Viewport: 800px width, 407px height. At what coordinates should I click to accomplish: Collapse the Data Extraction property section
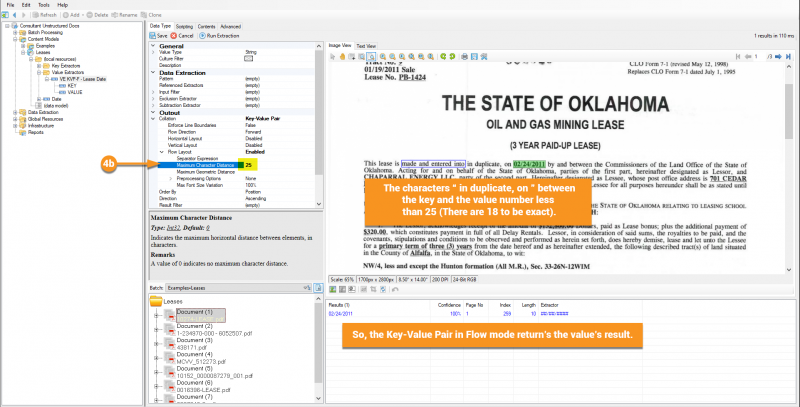click(153, 73)
